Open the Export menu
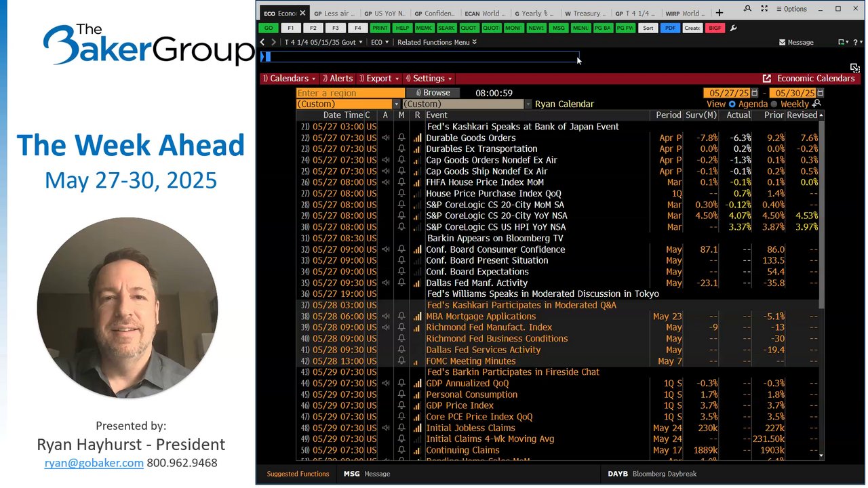 click(x=378, y=79)
